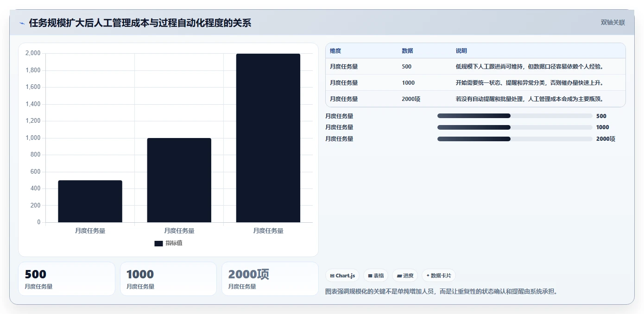Click footnote text starting 图表强调规模化的关键

442,292
